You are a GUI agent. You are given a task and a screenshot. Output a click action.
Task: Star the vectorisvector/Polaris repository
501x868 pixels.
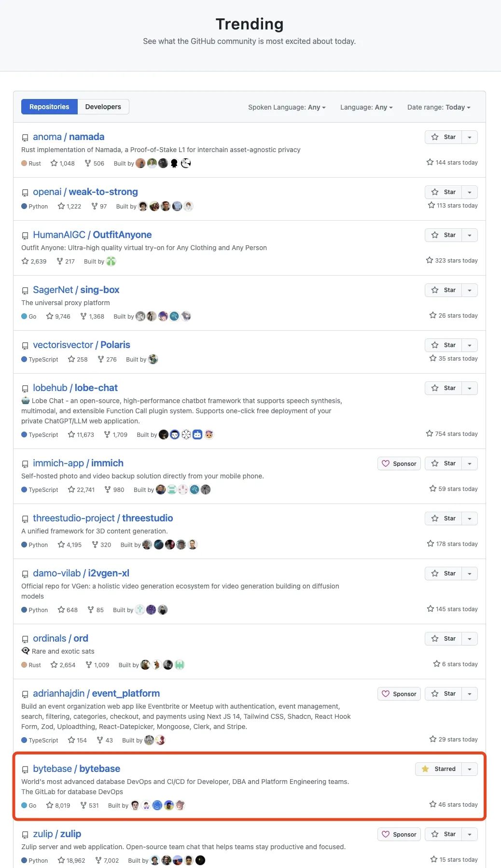(x=443, y=345)
